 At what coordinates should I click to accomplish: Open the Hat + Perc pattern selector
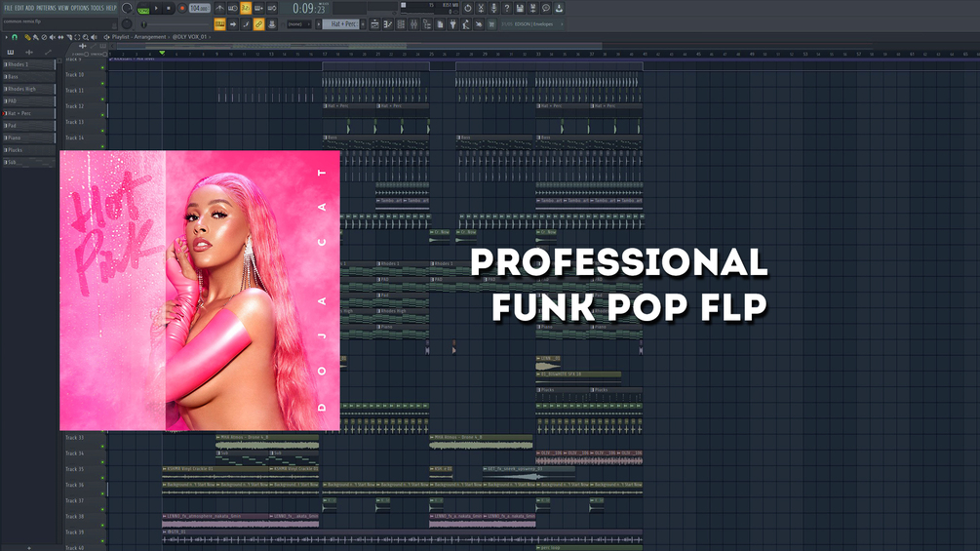(340, 24)
